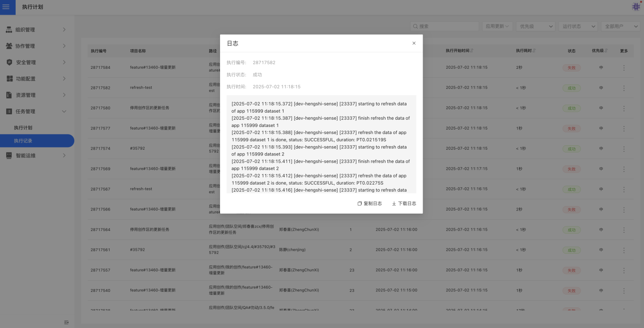This screenshot has width=644, height=328.
Task: Click the 智能运维 icon in sidebar
Action: [x=9, y=156]
